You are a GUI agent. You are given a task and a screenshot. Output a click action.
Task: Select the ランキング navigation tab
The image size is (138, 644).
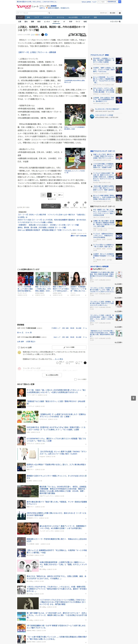(x=86, y=17)
